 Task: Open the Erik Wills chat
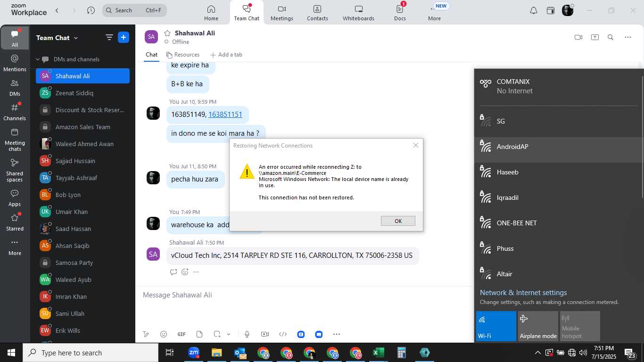[83, 330]
